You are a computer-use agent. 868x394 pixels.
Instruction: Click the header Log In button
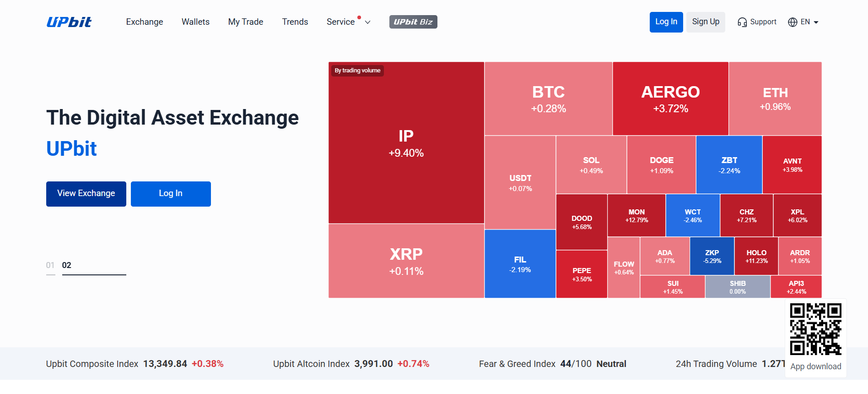point(666,22)
